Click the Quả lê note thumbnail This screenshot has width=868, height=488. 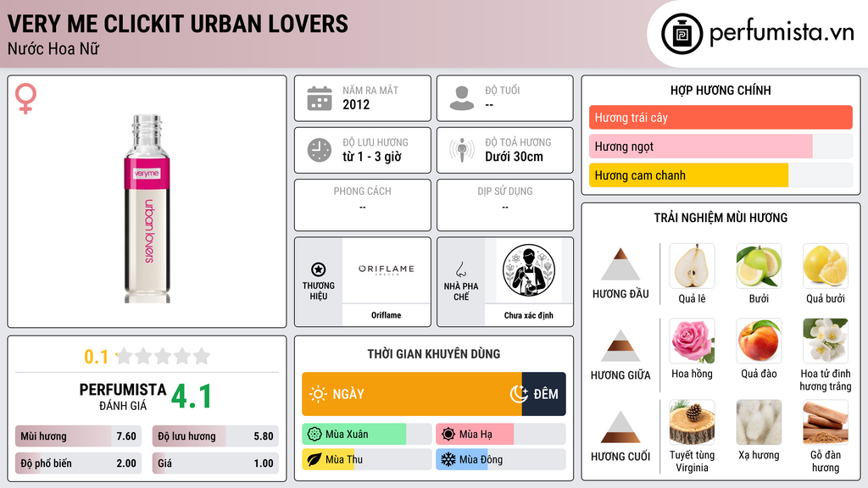tap(692, 266)
